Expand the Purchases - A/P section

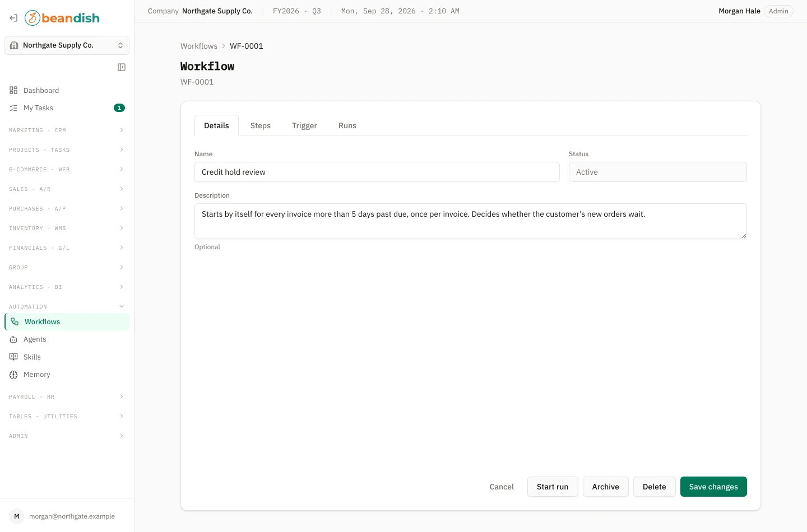coord(67,209)
